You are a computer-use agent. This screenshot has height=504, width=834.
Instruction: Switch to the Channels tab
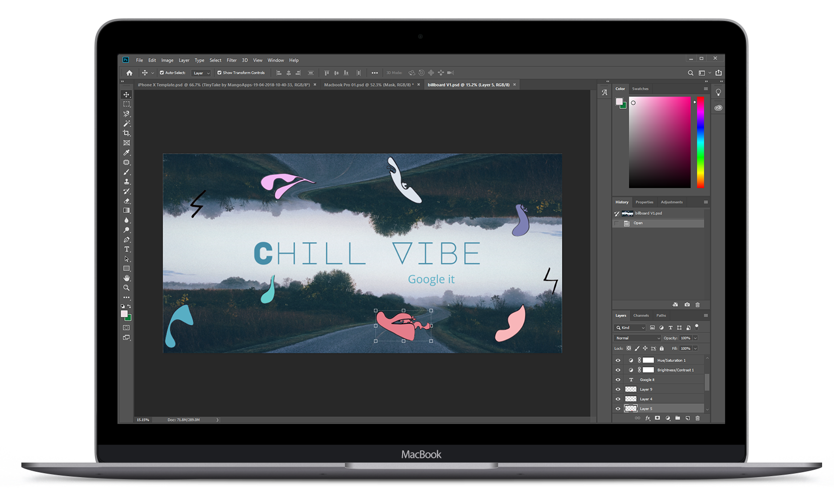tap(641, 316)
